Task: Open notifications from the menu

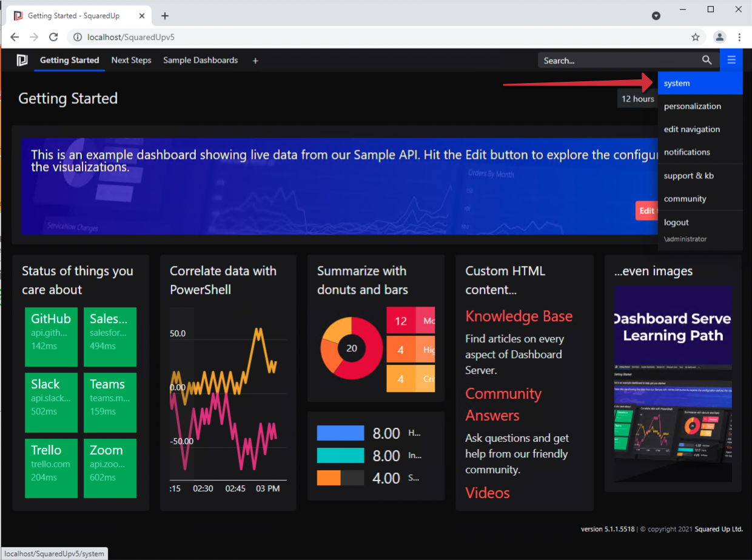Action: [700, 152]
